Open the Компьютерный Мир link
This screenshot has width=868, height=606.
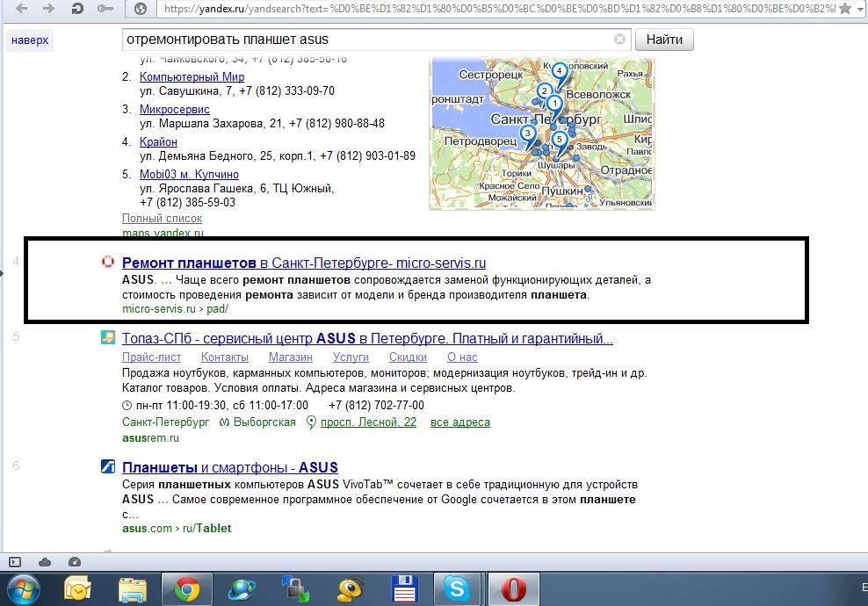pos(192,77)
